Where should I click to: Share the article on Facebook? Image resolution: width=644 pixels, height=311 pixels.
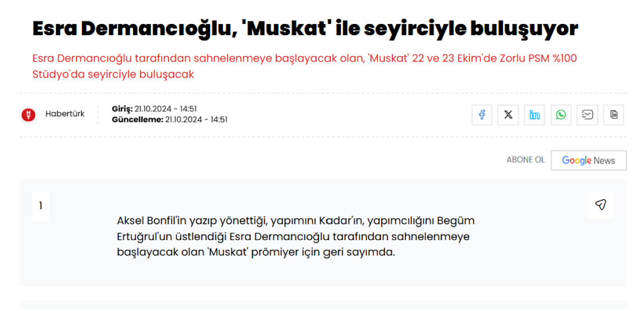click(x=481, y=115)
